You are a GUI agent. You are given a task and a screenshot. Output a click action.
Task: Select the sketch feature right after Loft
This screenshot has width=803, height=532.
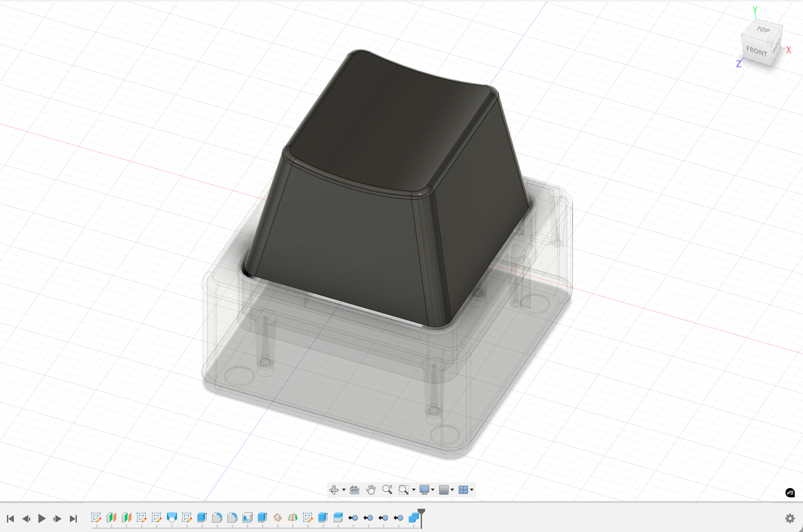tap(187, 518)
